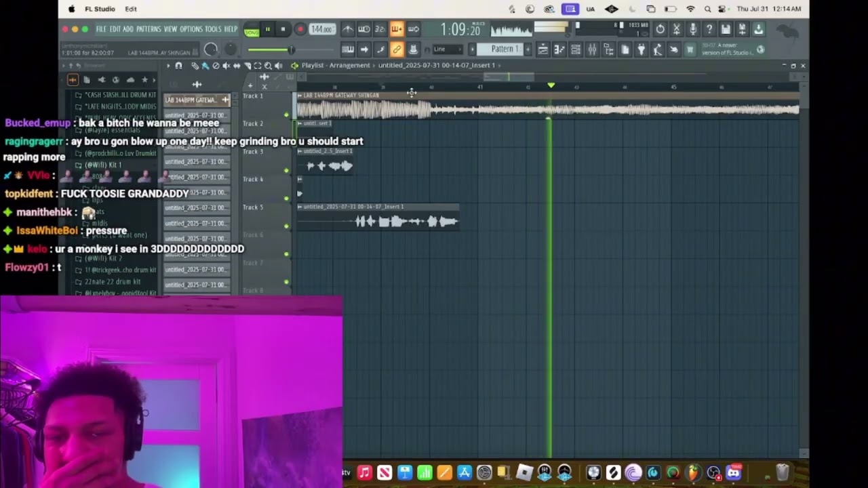Click the shopping cart icon

click(x=690, y=49)
